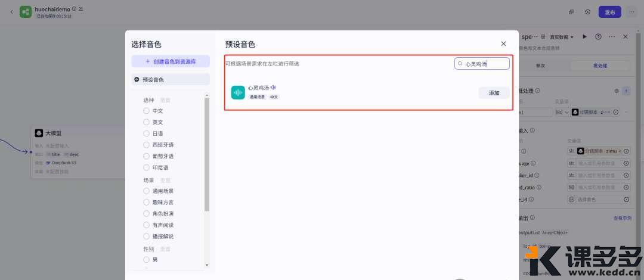Click the 分镜脚本 zimu input variable tag
The height and width of the screenshot is (280, 644).
coord(599,151)
